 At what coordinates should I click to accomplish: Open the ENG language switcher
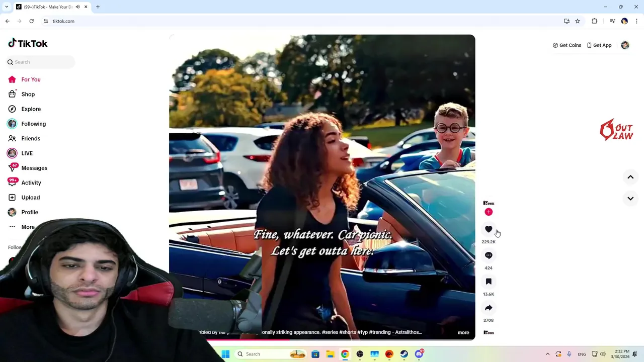click(582, 354)
